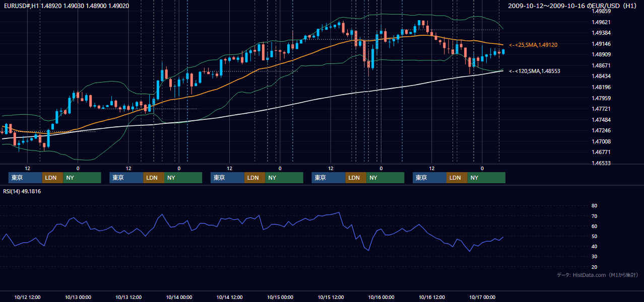Click price axis label 1.49384

pos(601,33)
